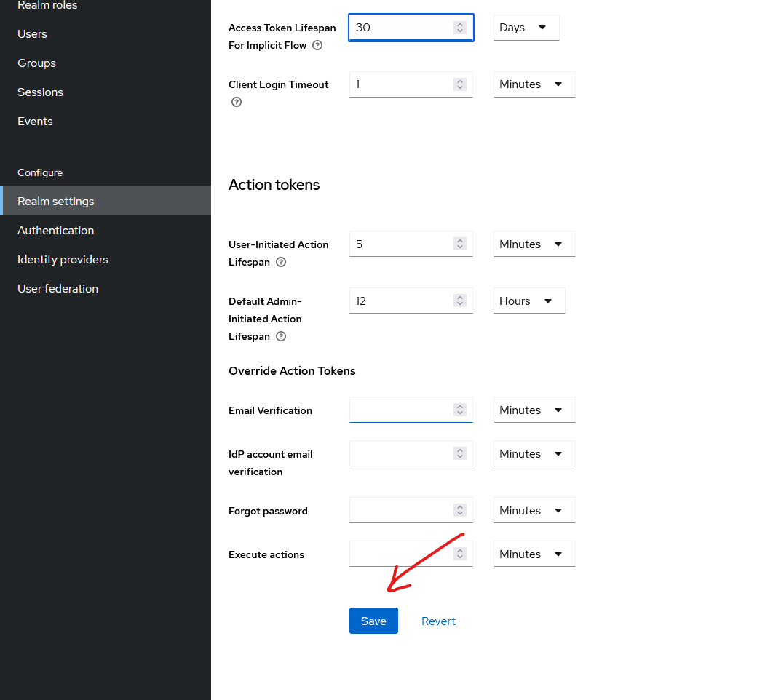Click stepper arrows in Access Token Lifespan field

tap(459, 28)
